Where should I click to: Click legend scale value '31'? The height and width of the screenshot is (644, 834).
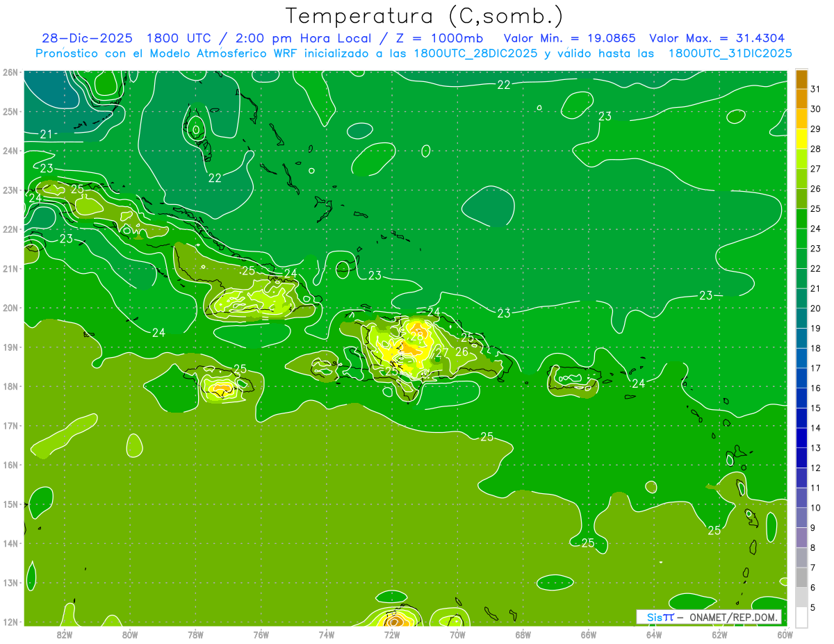pyautogui.click(x=815, y=89)
